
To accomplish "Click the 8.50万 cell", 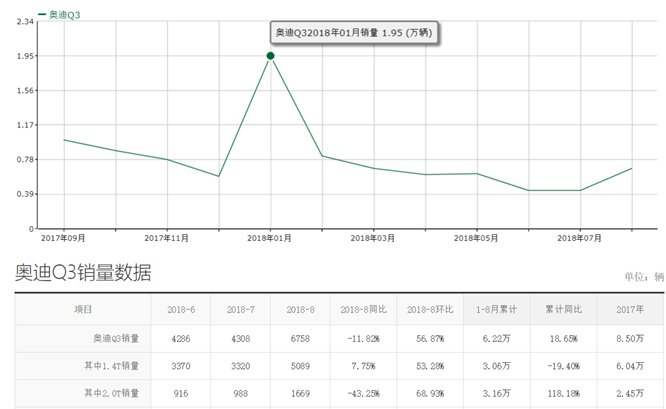I will [x=630, y=339].
